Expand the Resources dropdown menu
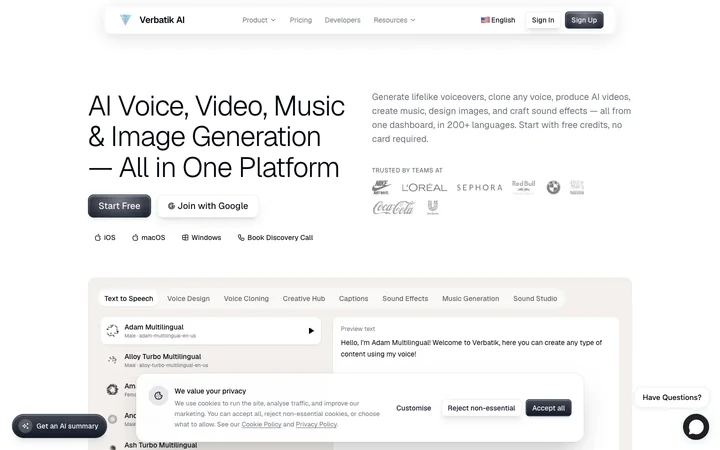The image size is (720, 450). pos(394,20)
